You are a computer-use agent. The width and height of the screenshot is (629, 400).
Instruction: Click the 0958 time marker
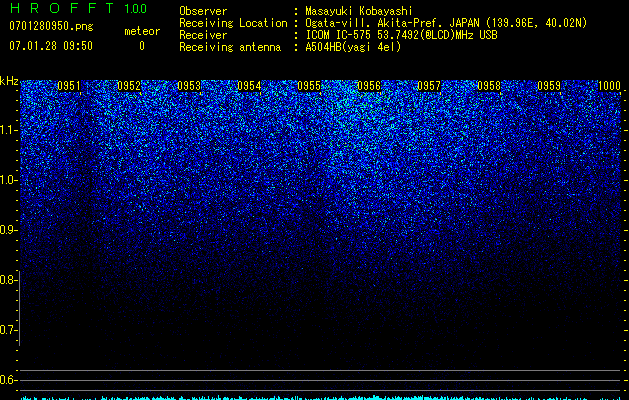489,86
